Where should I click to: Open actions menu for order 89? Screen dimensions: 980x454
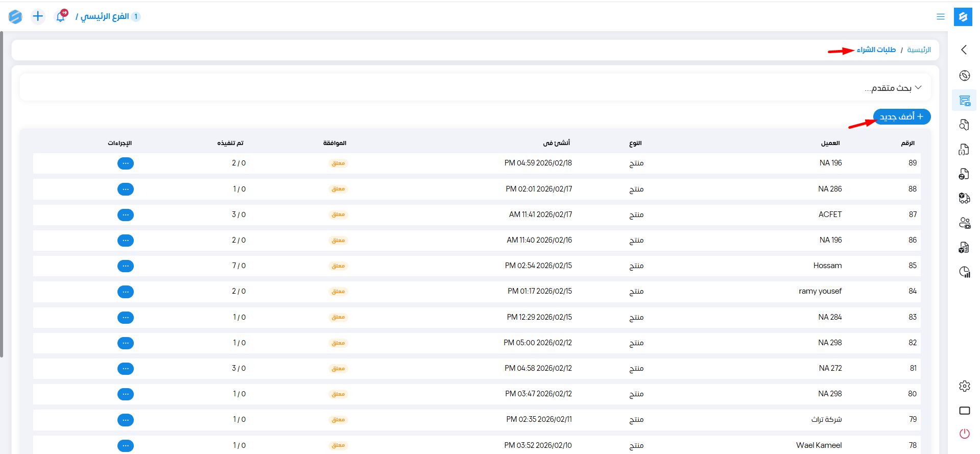tap(126, 163)
